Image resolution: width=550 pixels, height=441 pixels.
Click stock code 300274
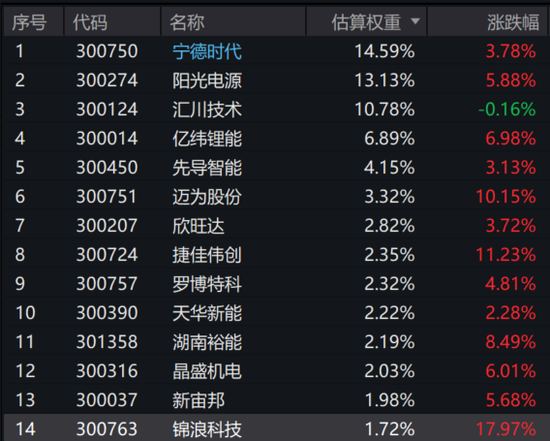(x=107, y=80)
